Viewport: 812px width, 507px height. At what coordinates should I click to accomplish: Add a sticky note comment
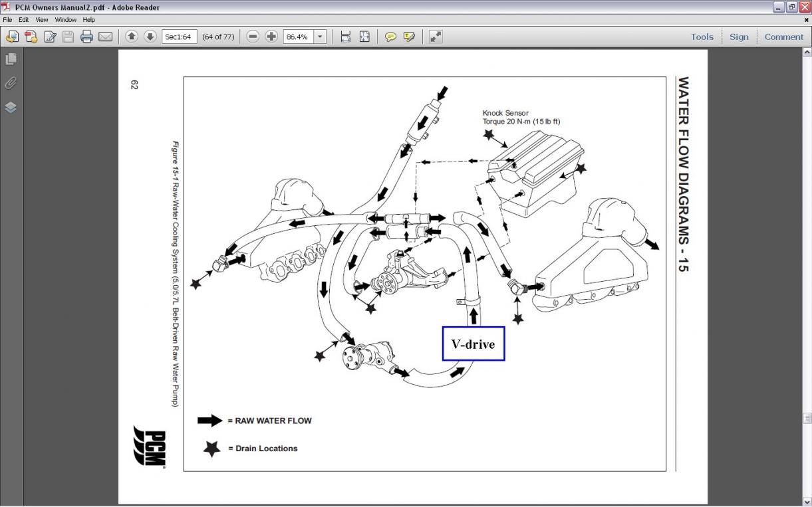point(392,37)
